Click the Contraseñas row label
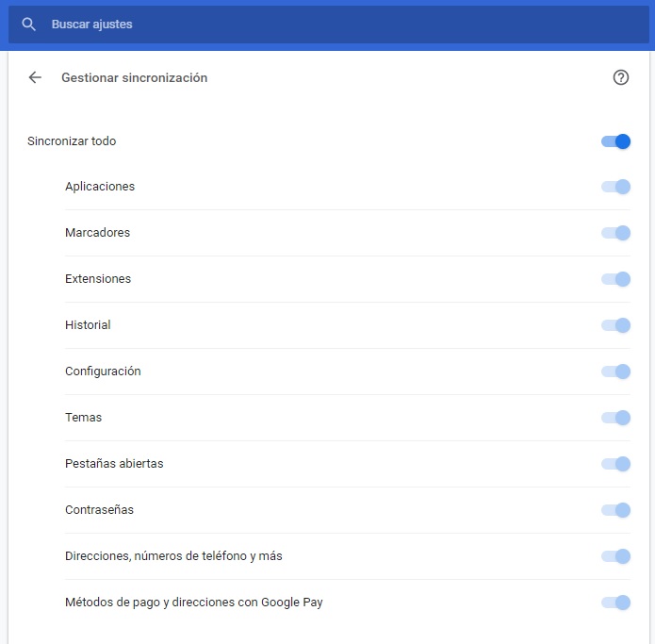This screenshot has width=655, height=644. 99,510
